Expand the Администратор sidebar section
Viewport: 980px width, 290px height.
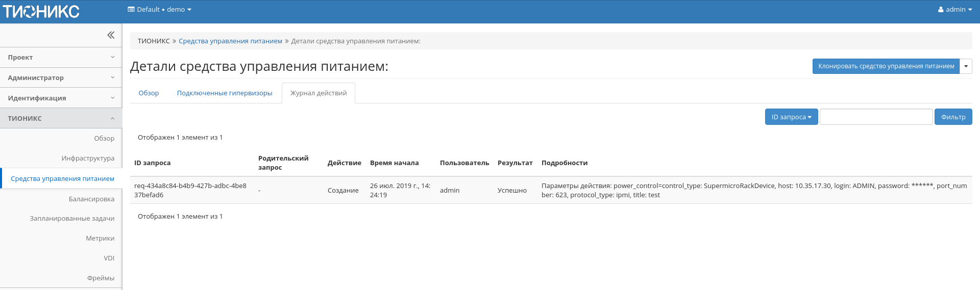pos(61,78)
